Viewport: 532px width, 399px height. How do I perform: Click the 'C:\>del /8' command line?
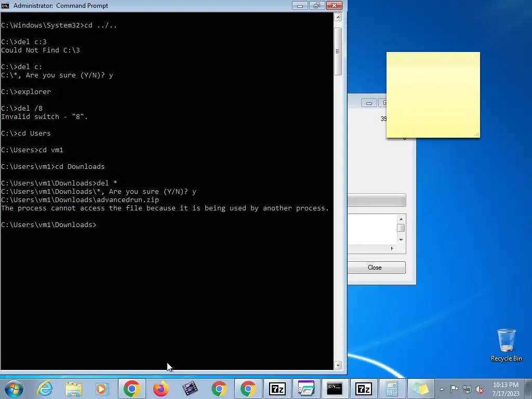click(22, 108)
